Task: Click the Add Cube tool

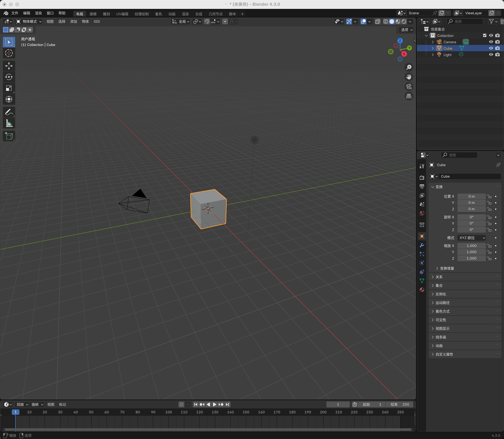Action: pos(9,136)
